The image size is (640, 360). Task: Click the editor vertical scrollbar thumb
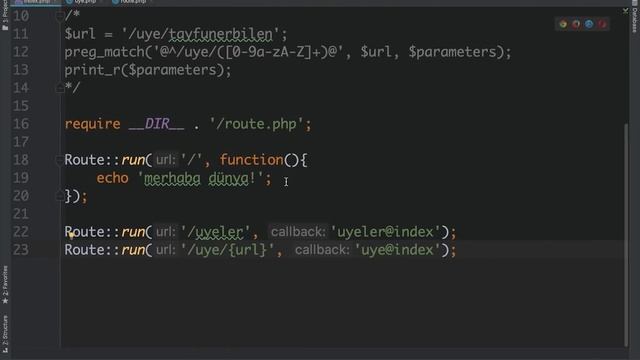tap(626, 235)
